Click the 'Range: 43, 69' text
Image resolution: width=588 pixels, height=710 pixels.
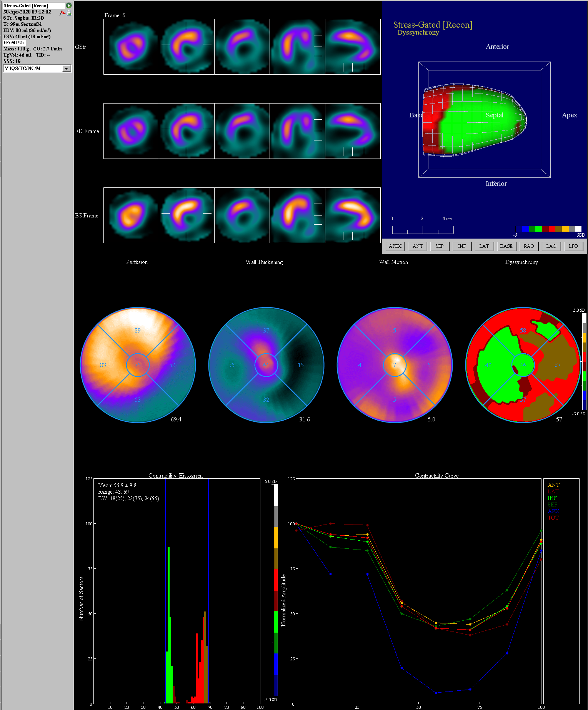[113, 492]
